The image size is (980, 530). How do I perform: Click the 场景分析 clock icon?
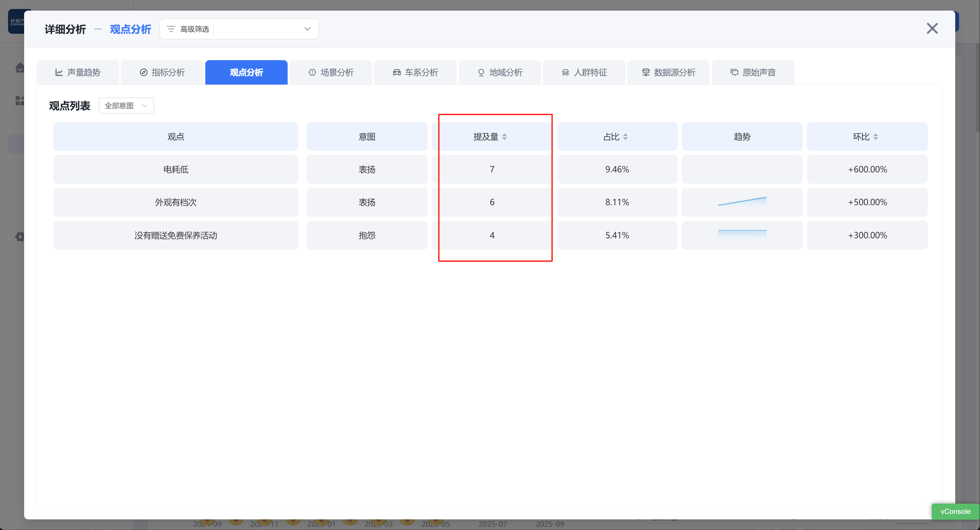tap(312, 72)
